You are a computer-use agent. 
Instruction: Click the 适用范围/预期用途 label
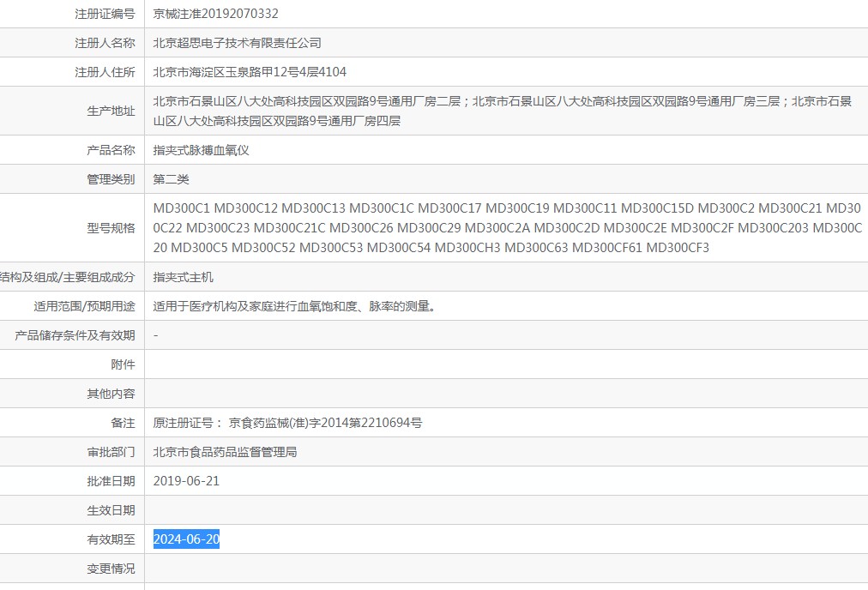click(84, 307)
